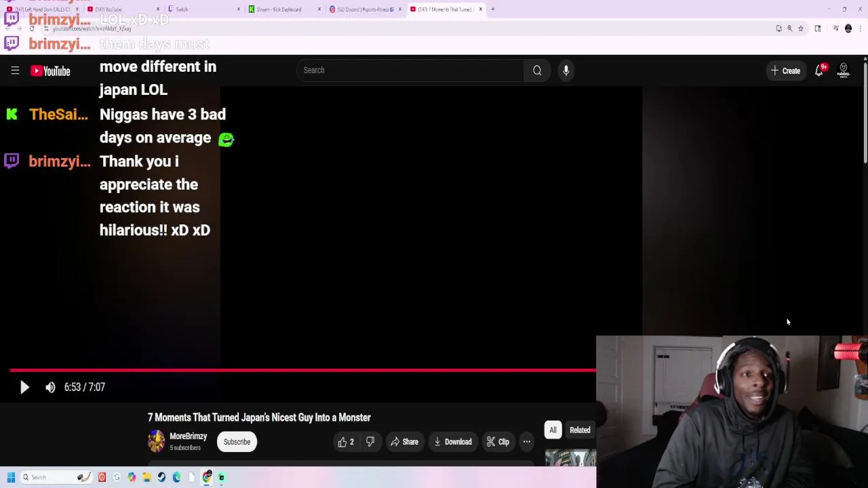Open the Windows Start menu
The height and width of the screenshot is (488, 868).
pos(11,477)
